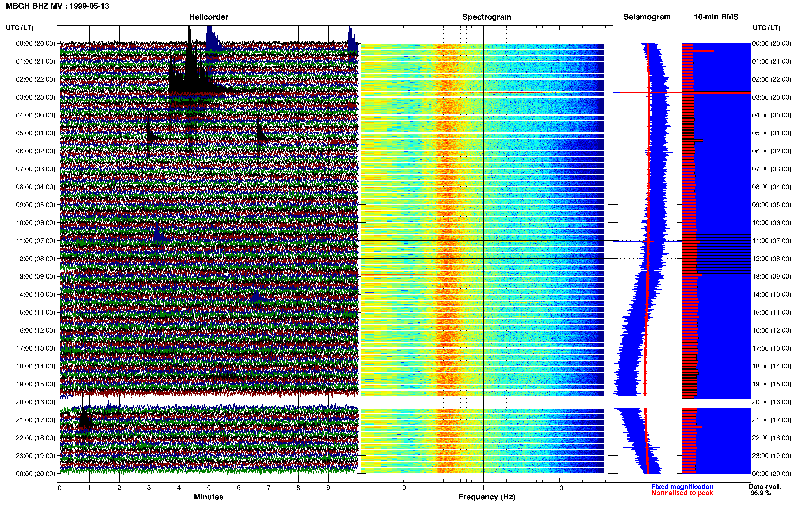Click the left-axis label 09:00 (05:00)

pyautogui.click(x=36, y=205)
